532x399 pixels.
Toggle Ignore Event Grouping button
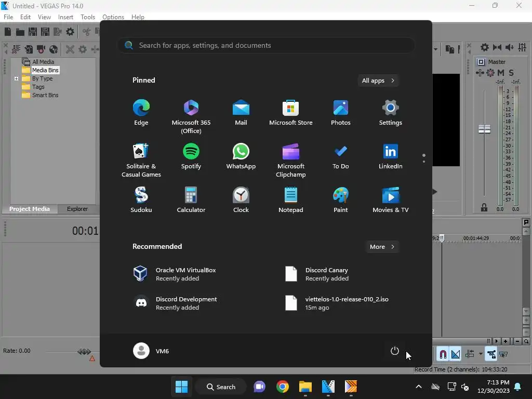coord(504,354)
